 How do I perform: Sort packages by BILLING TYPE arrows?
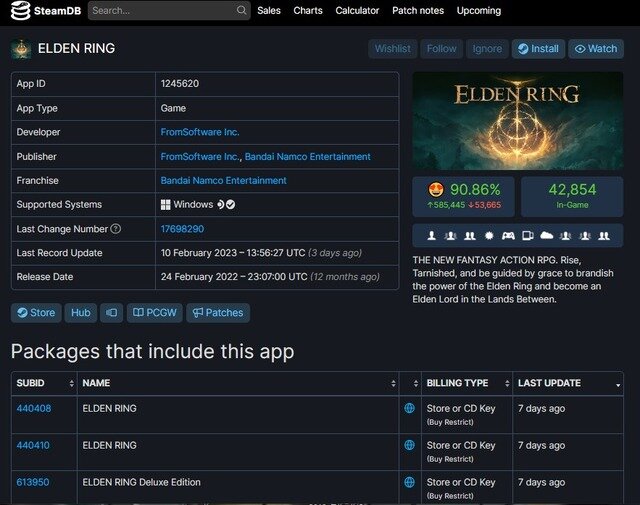(507, 383)
